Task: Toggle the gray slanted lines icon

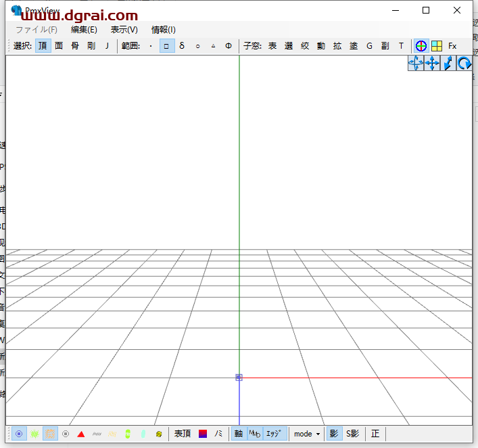Action: [x=97, y=434]
